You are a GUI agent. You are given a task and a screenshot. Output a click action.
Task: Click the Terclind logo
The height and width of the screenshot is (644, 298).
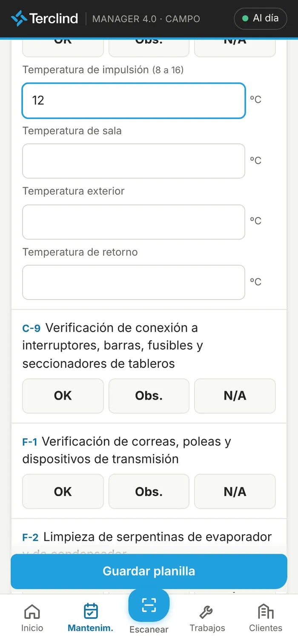pyautogui.click(x=44, y=19)
